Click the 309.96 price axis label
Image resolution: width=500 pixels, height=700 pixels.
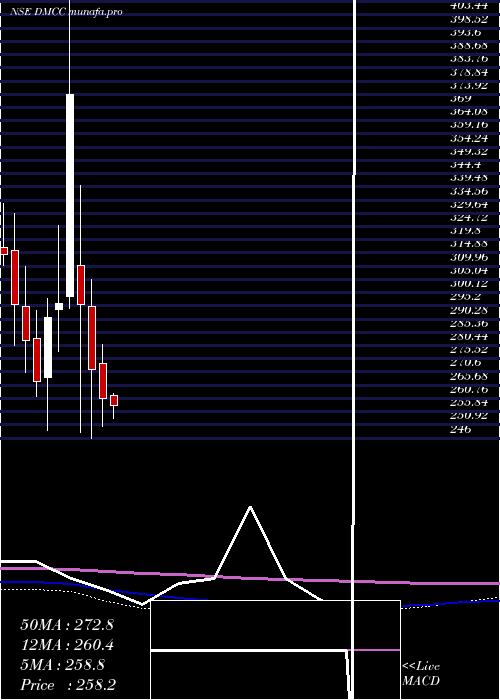tap(469, 257)
